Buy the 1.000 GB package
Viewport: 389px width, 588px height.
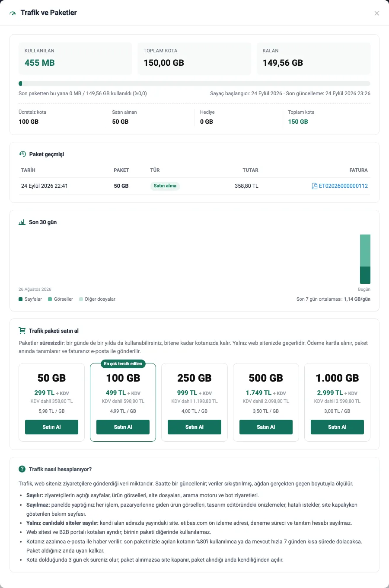pyautogui.click(x=337, y=427)
